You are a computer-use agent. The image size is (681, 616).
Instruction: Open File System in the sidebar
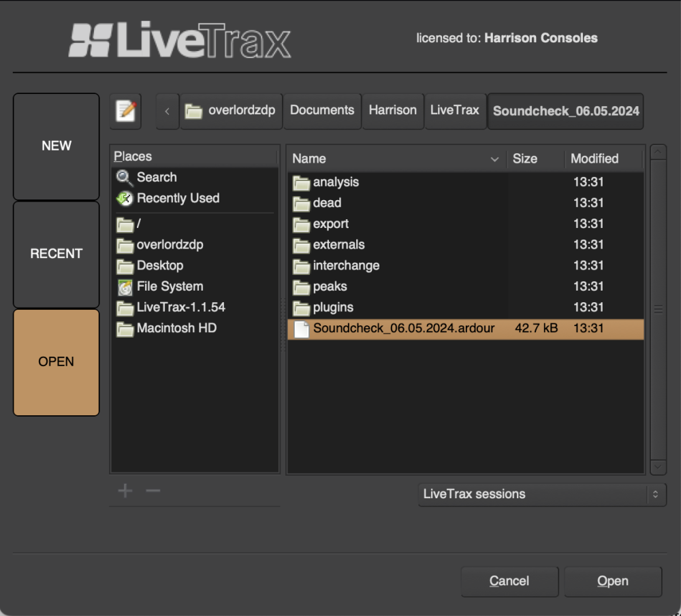(169, 286)
